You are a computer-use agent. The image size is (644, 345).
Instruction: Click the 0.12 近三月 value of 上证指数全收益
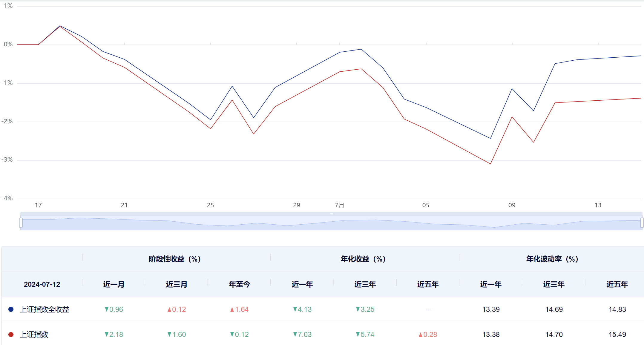point(177,309)
